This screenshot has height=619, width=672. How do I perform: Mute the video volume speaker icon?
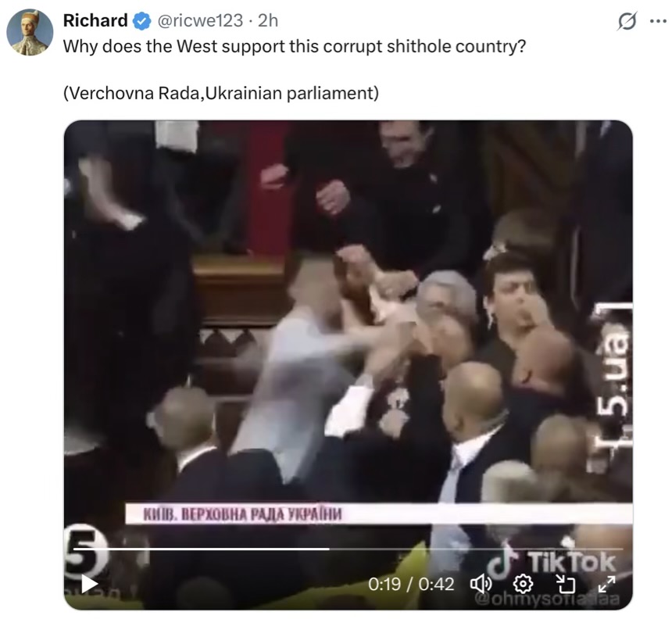[x=481, y=583]
